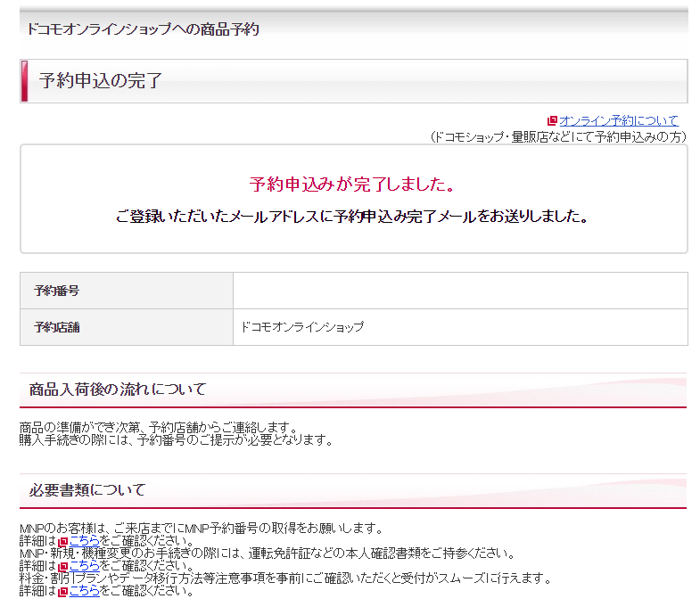Click the MNPのお客様は sentence
This screenshot has width=700, height=607.
click(202, 529)
